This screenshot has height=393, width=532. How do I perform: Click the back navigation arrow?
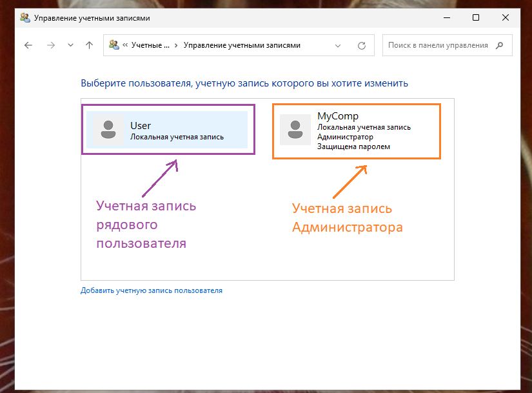(x=28, y=45)
